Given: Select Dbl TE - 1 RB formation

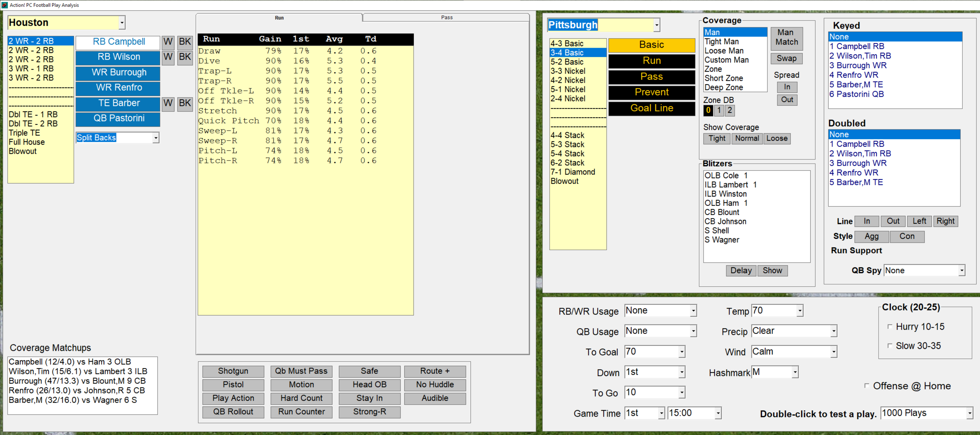Looking at the screenshot, I should 40,115.
